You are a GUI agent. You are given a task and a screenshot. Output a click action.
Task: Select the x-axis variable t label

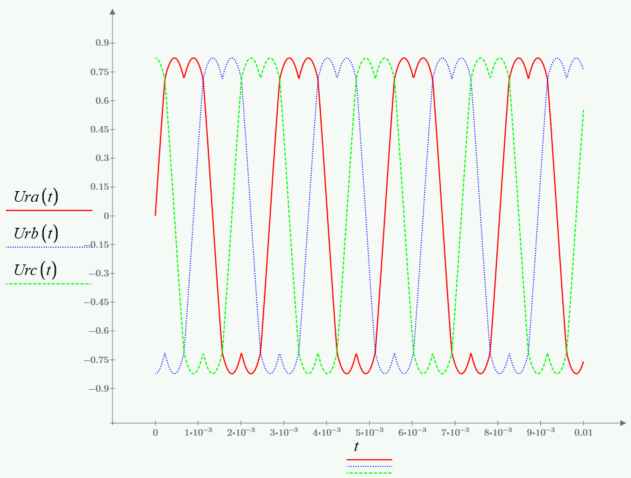click(356, 446)
